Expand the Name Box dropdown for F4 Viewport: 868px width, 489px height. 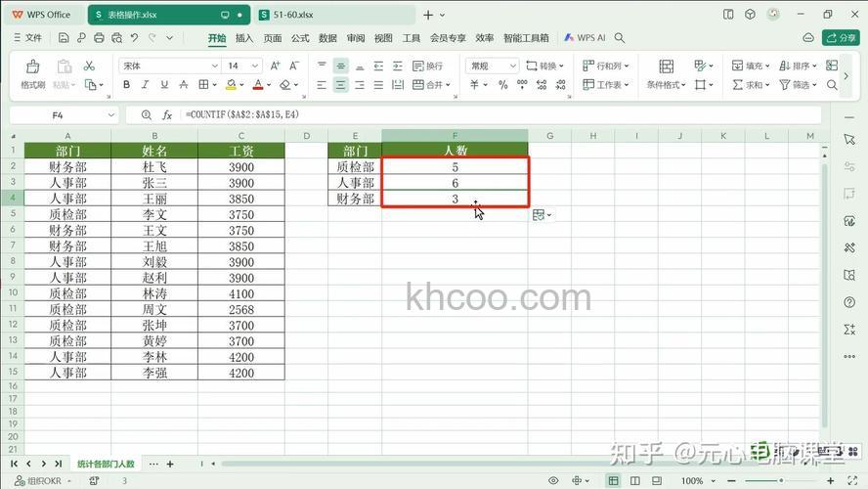point(111,115)
